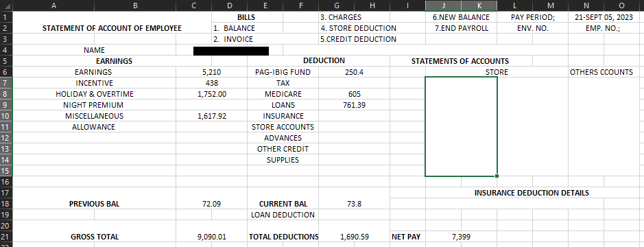Image resolution: width=644 pixels, height=247 pixels.
Task: Click the '1. BALANCE' cell
Action: [248, 28]
